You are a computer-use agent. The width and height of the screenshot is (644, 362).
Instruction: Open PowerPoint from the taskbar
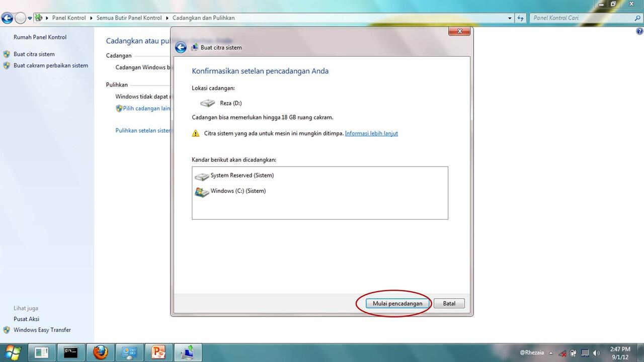(158, 352)
